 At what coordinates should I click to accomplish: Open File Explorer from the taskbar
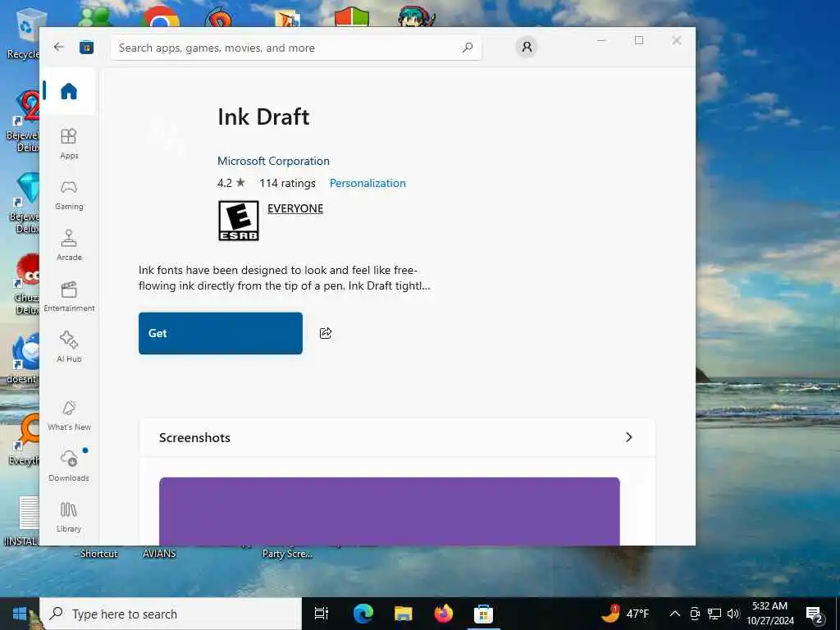point(403,614)
